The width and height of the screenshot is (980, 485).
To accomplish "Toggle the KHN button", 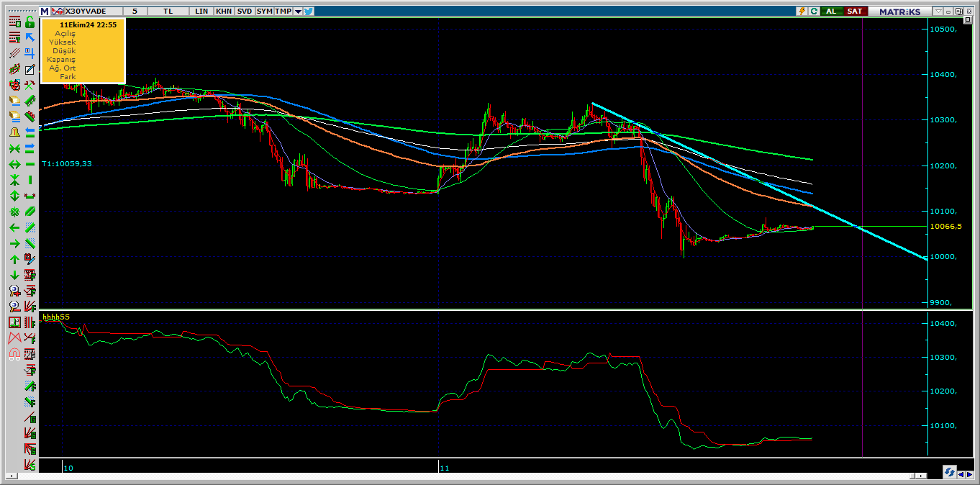I will click(x=224, y=12).
